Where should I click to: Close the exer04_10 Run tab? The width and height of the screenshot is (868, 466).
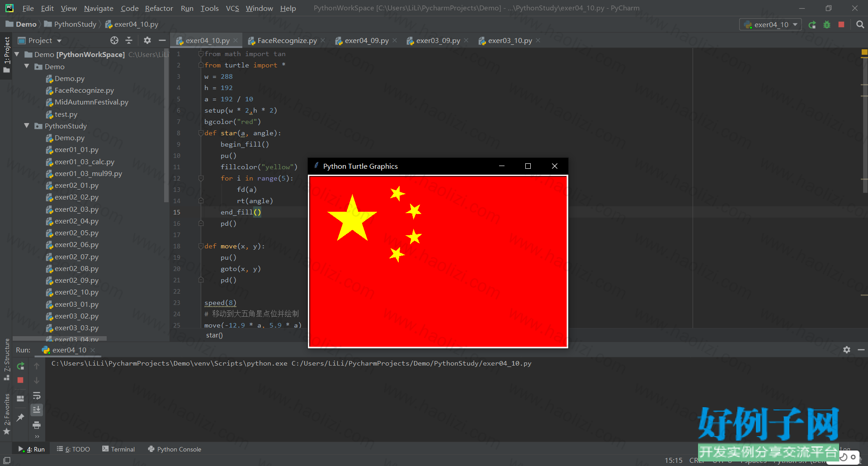(93, 350)
